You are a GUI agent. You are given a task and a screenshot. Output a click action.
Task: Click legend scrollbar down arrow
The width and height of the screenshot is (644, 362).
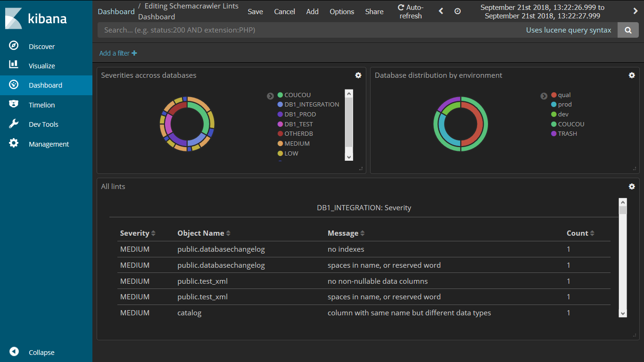point(349,157)
